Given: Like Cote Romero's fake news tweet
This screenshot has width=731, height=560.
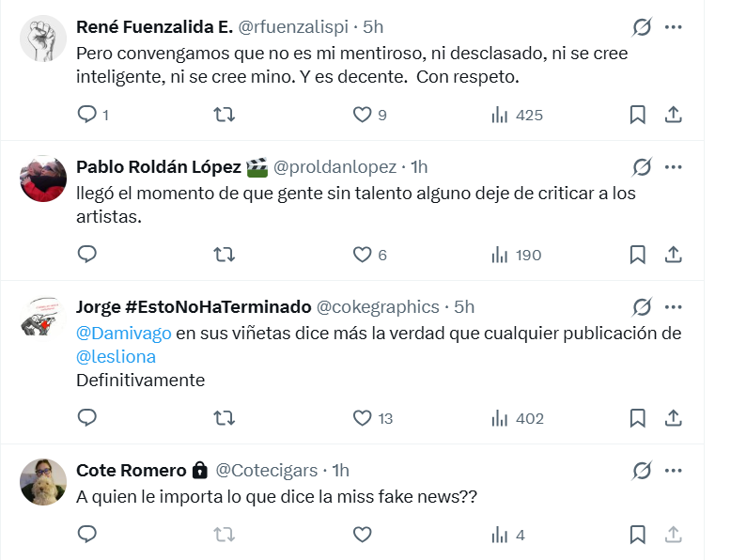Looking at the screenshot, I should coord(363,535).
